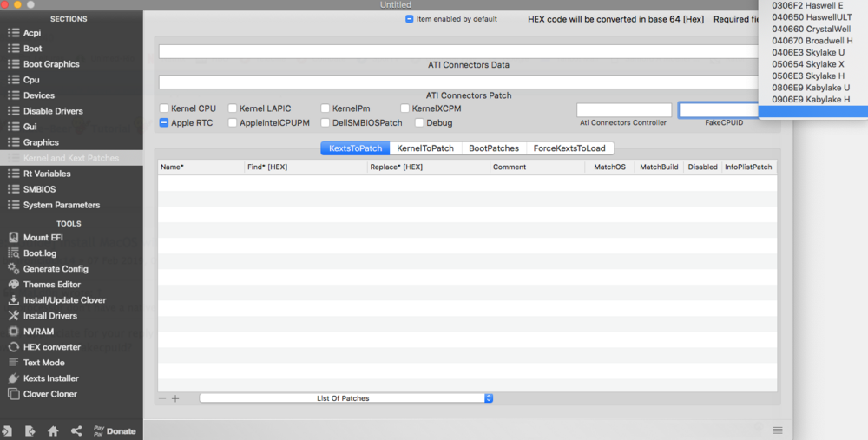Switch to the KernelToPatch tab
Image resolution: width=868 pixels, height=440 pixels.
[424, 148]
